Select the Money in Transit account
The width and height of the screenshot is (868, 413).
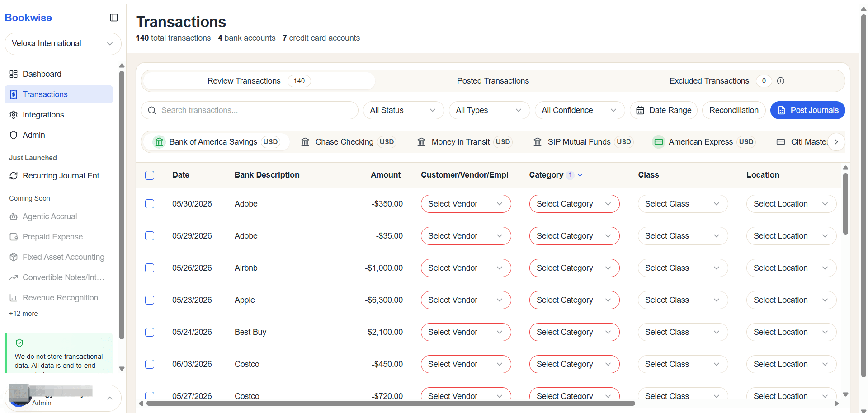(x=464, y=142)
